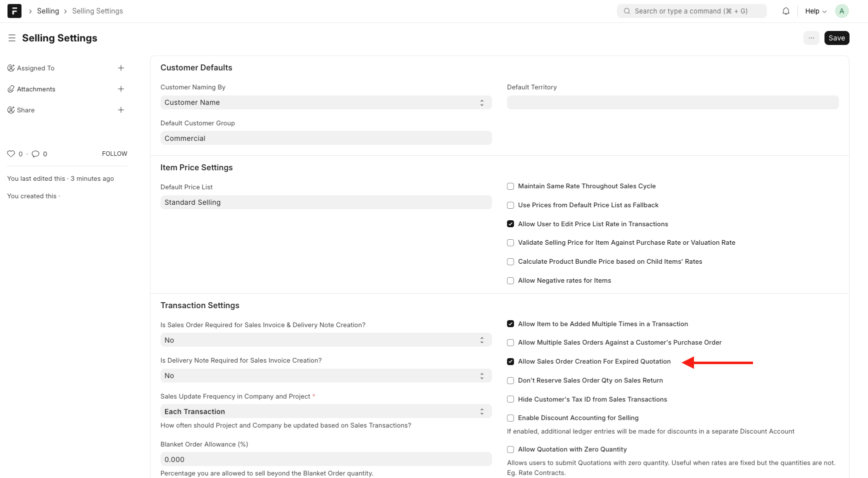868x478 pixels.
Task: Click the Frappe home logo icon
Action: coord(14,11)
